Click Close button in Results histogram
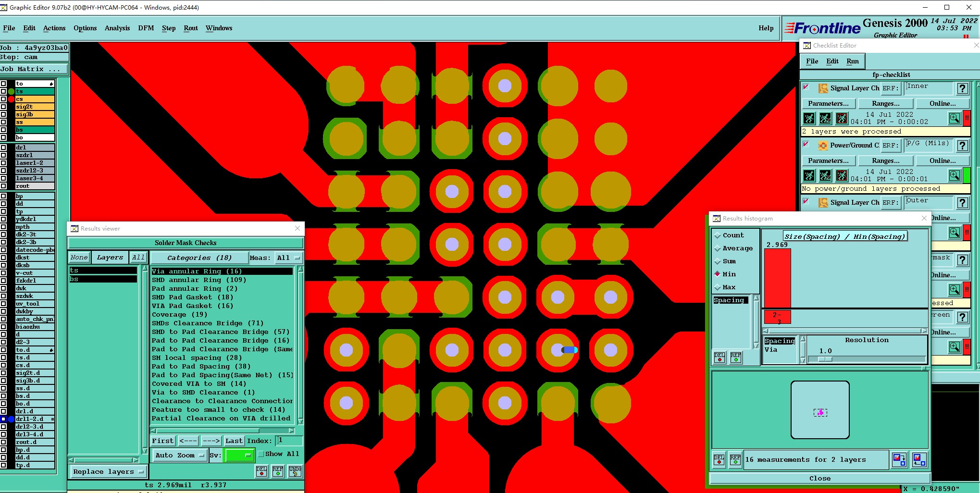Screen dimensions: 980x493 pos(820,479)
